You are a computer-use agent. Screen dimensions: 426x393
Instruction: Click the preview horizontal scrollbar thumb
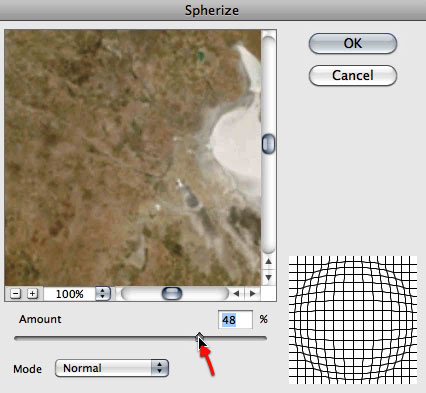click(172, 294)
